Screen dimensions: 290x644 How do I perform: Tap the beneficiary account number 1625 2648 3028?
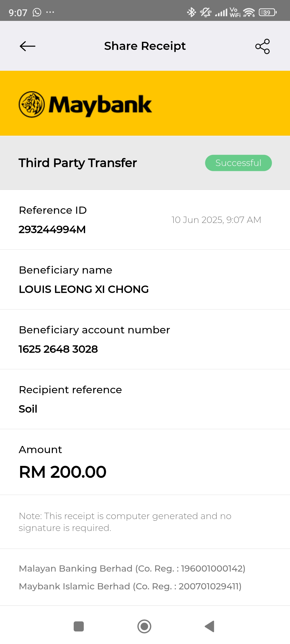click(58, 349)
